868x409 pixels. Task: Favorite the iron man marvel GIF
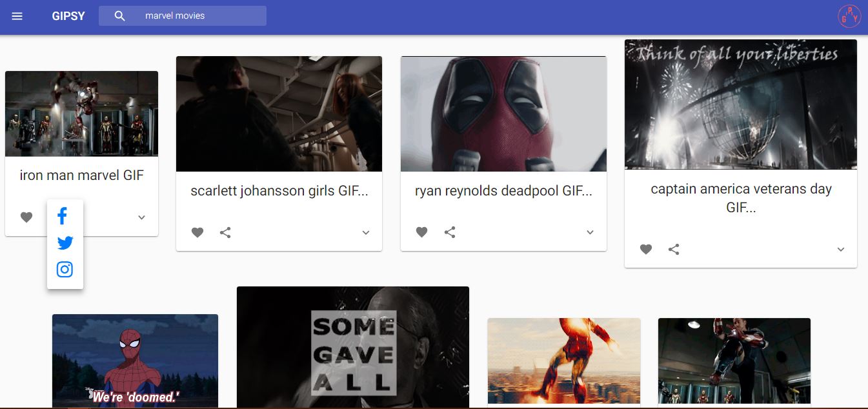(x=26, y=217)
